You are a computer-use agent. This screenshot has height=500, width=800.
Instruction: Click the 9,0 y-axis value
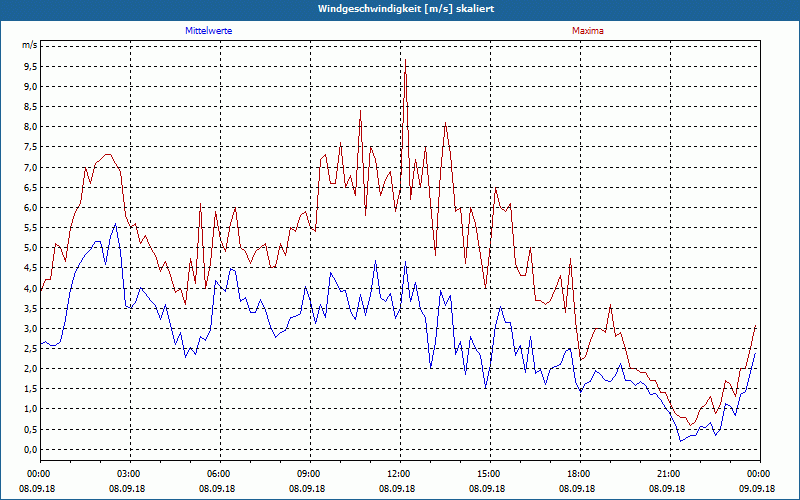[x=30, y=86]
